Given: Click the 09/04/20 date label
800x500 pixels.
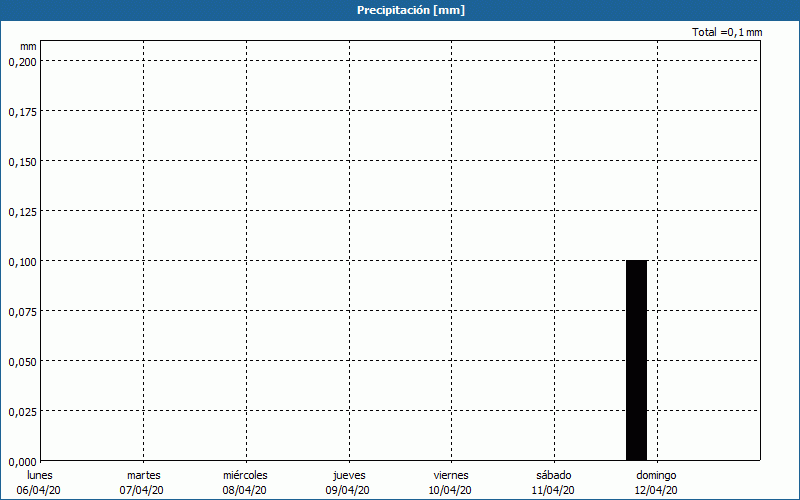Looking at the screenshot, I should [x=347, y=490].
